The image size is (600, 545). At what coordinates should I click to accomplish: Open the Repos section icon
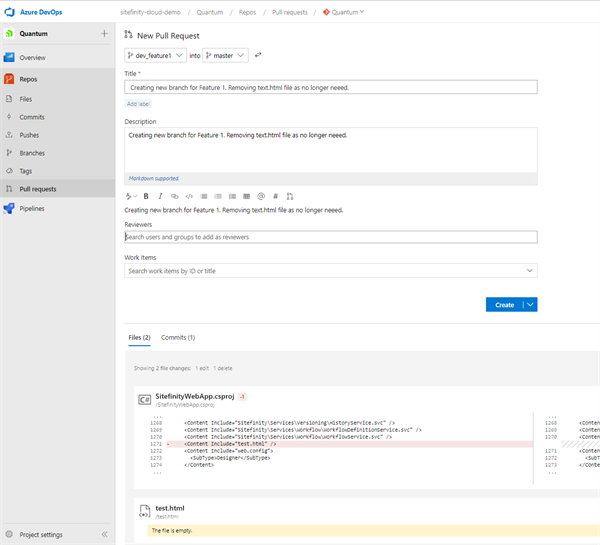[9, 79]
